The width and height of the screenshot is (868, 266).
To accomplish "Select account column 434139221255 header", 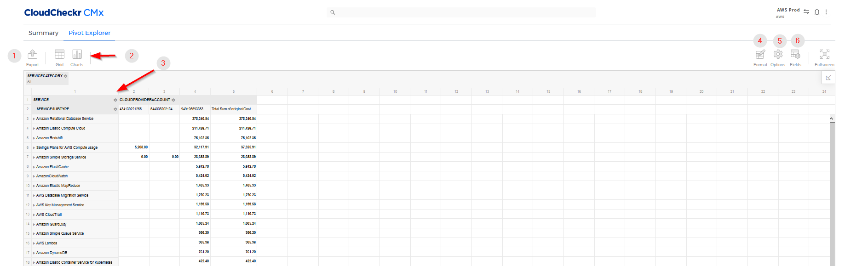I will [133, 109].
